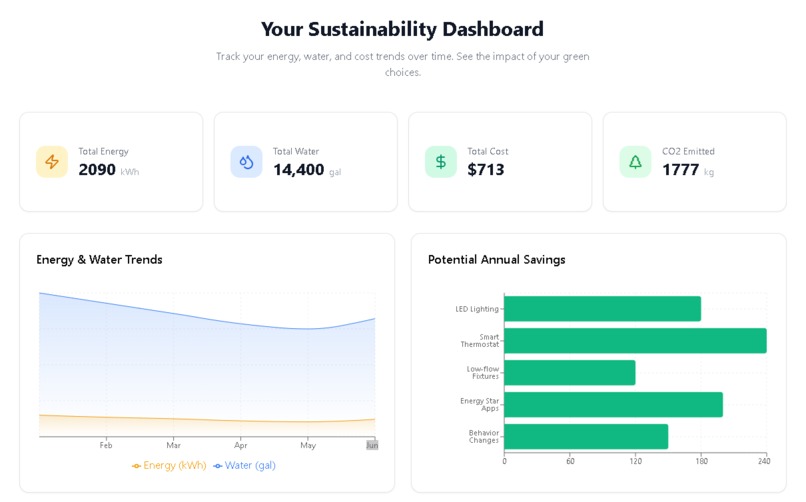
Task: Click the 180 tick on savings axis
Action: click(701, 461)
